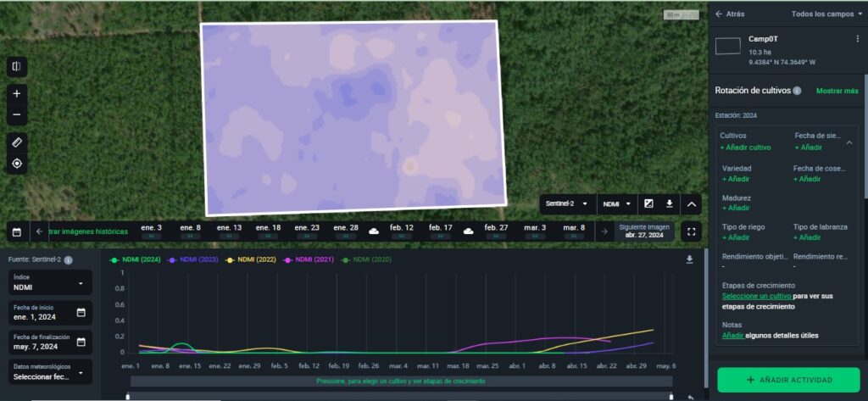Select the ruler measurement tool
The image size is (868, 401).
tap(17, 142)
